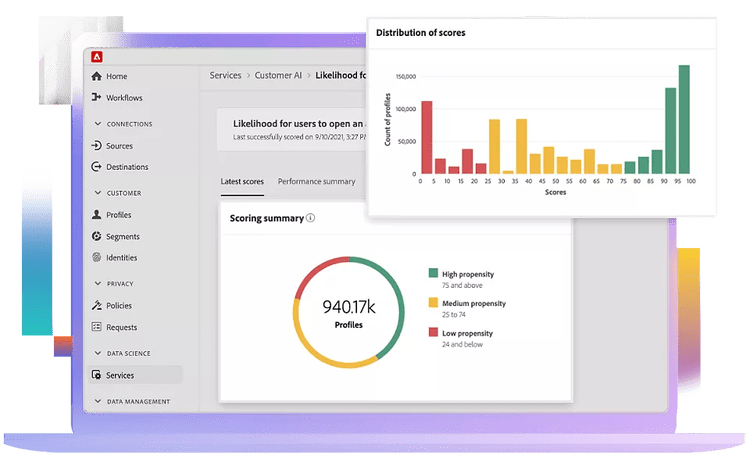Click the Workflows icon
Image resolution: width=750 pixels, height=470 pixels.
[97, 97]
